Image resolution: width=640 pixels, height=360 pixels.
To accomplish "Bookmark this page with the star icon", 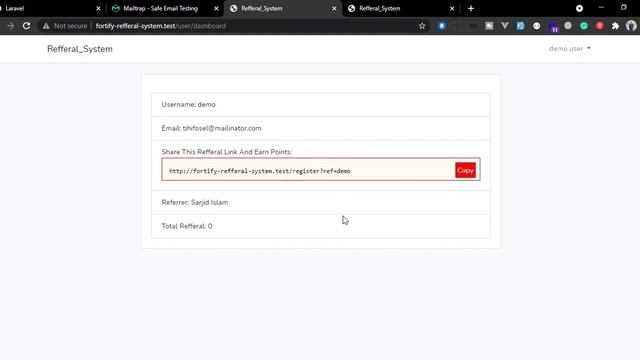I will click(x=422, y=26).
